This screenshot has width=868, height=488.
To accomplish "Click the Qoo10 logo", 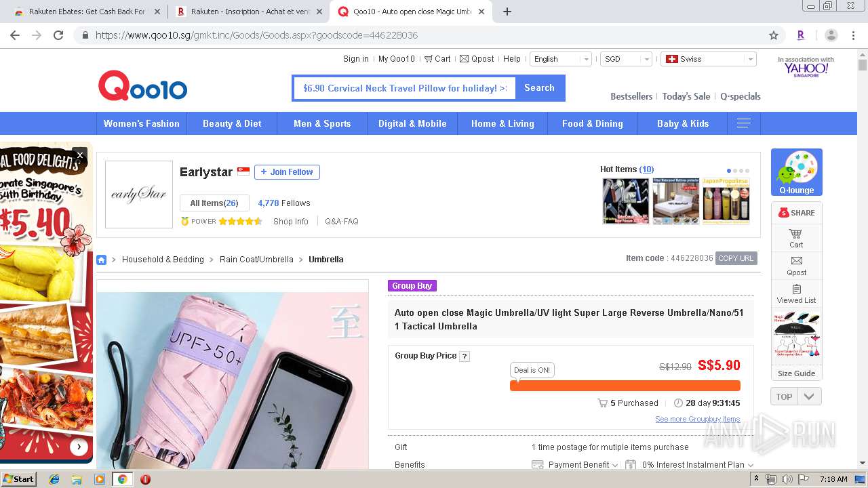I will click(142, 86).
